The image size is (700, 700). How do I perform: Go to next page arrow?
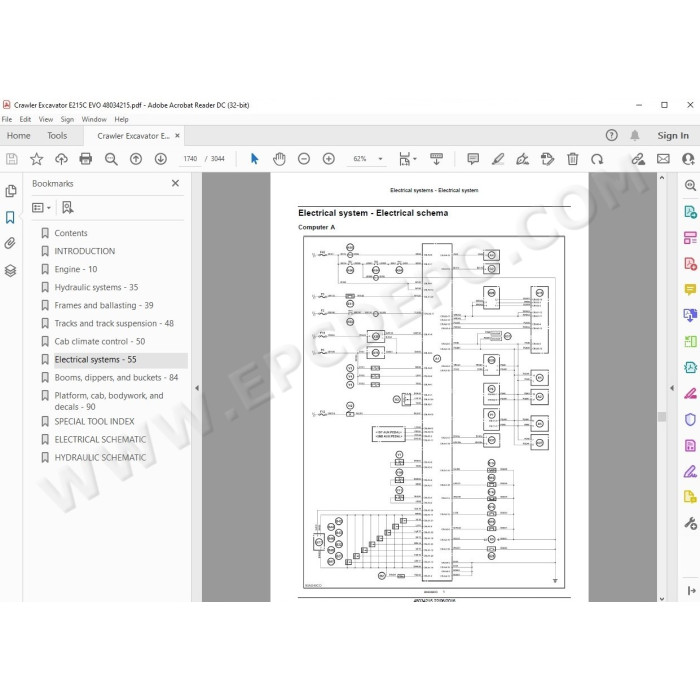161,159
